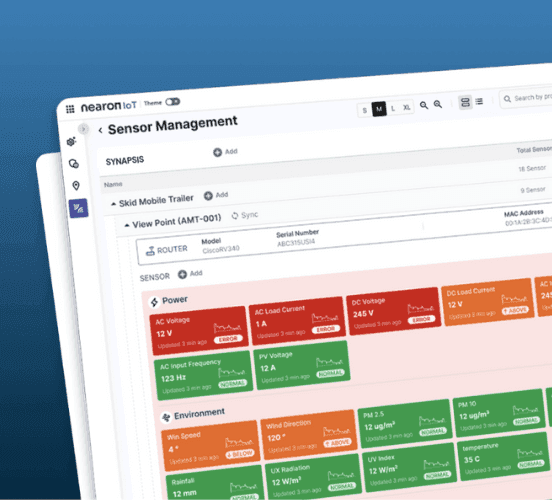The width and height of the screenshot is (552, 500).
Task: Click the nearon IoT logo
Action: pos(109,106)
